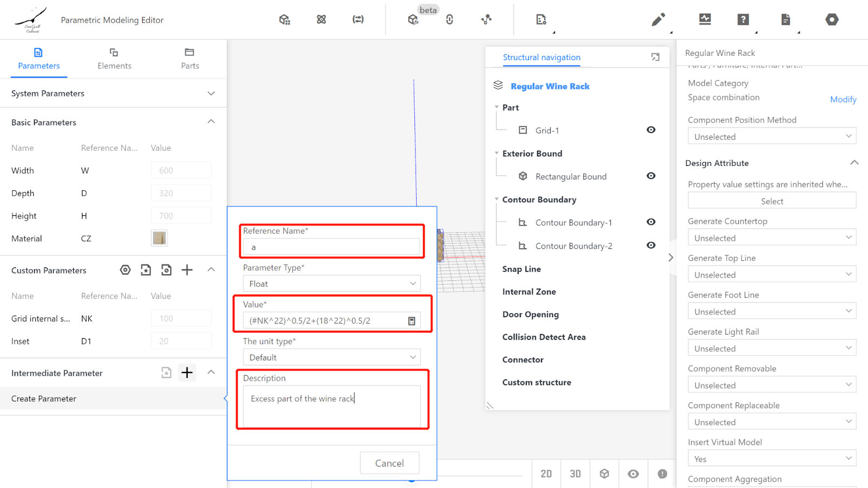
Task: Expand the System Parameters section
Action: [x=211, y=93]
